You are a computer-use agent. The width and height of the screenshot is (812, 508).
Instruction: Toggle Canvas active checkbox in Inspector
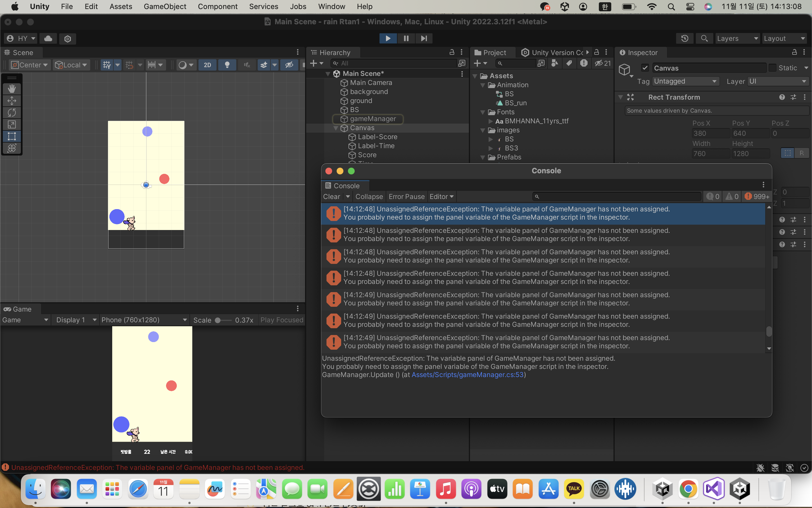click(645, 68)
